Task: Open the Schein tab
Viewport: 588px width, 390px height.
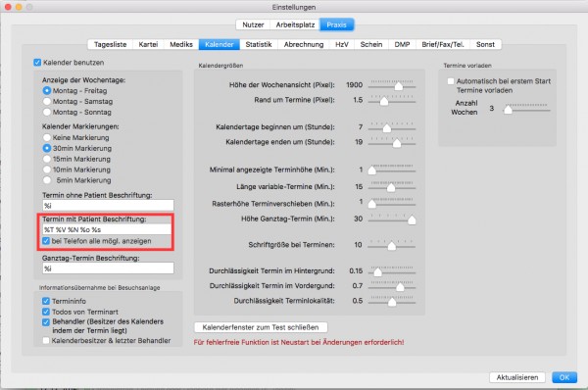Action: [x=371, y=44]
